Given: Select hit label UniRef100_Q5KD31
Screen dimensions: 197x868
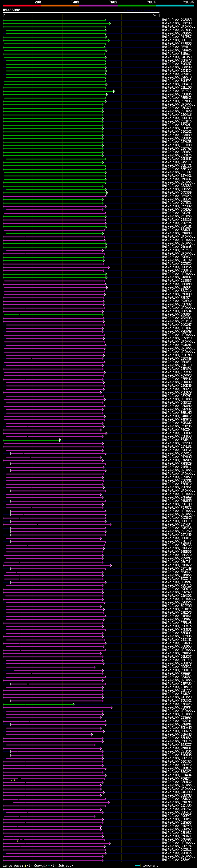Looking at the screenshot, I should [177, 748].
